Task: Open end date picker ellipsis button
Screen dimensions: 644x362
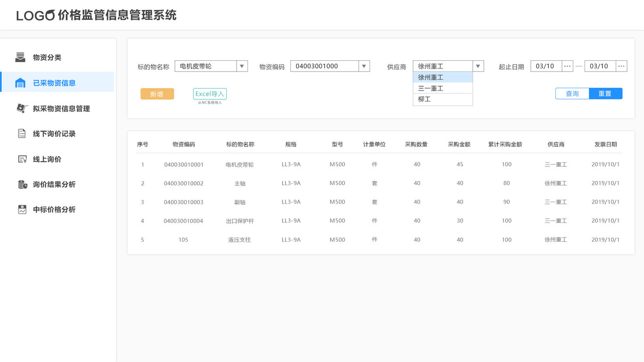Action: click(x=621, y=66)
